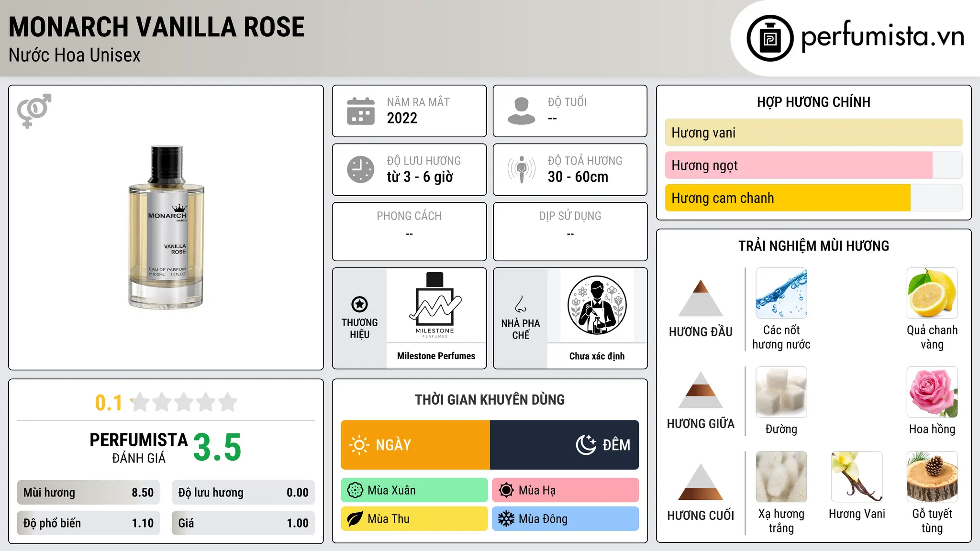Click the Độ phổ biến 1.10 score row
The image size is (980, 551).
coord(89,523)
